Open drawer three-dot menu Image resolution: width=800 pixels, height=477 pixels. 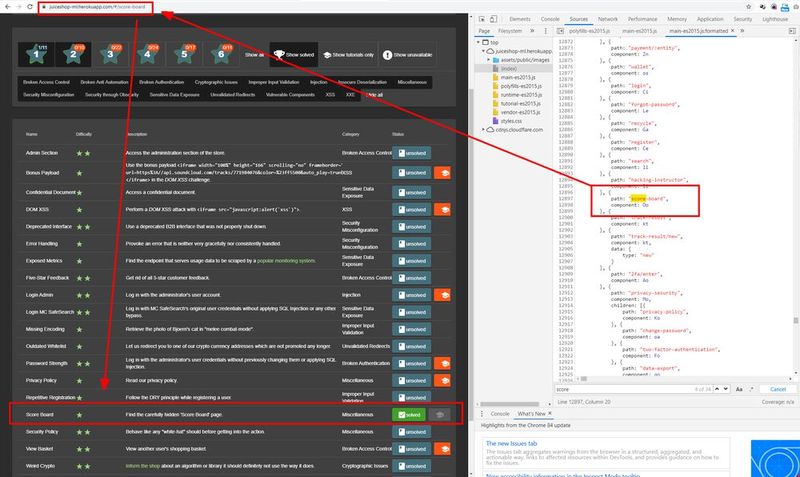(482, 414)
